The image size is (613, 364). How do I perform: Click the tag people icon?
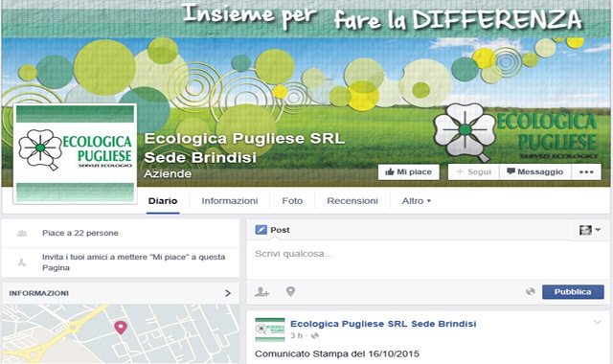coord(261,291)
